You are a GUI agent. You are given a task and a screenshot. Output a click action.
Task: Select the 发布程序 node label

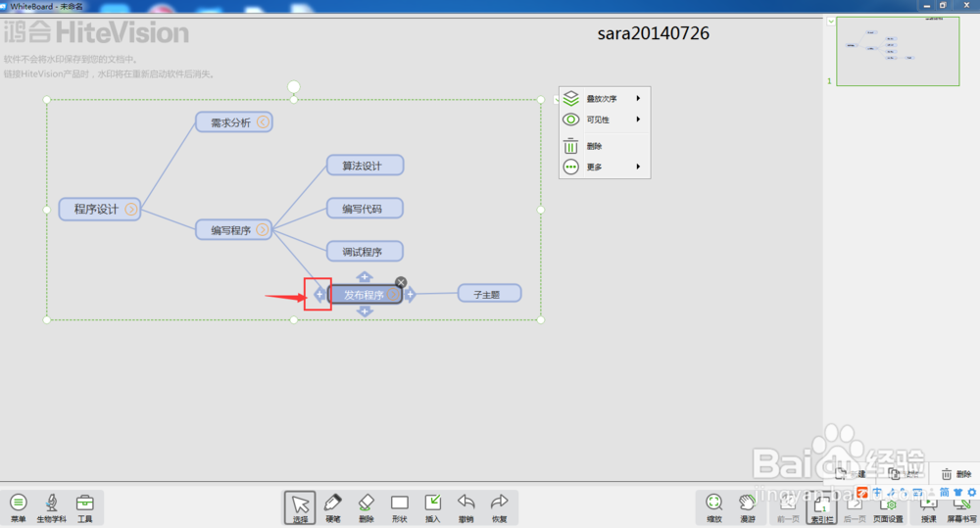[364, 295]
